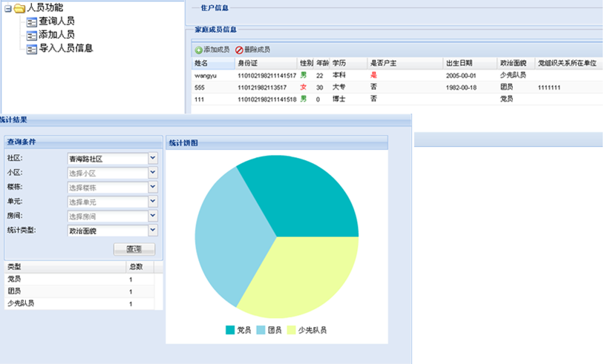Open the 社区 dropdown arrow
The height and width of the screenshot is (364, 605).
point(153,158)
